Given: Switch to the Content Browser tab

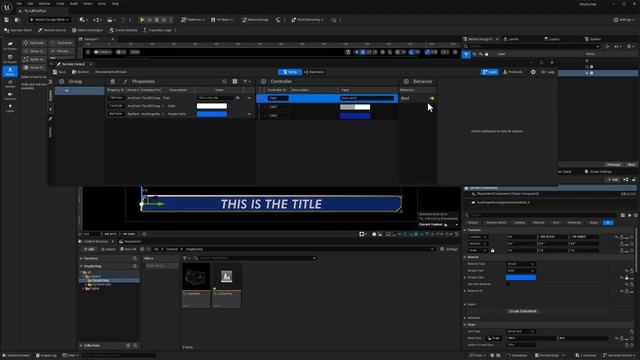Looking at the screenshot, I should pyautogui.click(x=95, y=241).
